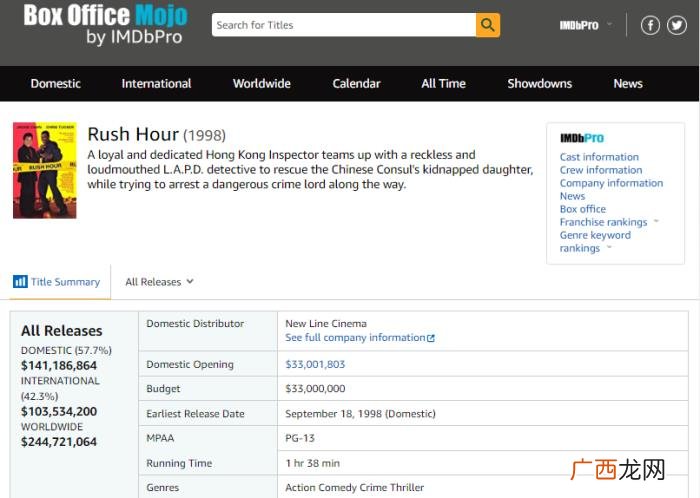Open the Worldwide menu
The image size is (700, 498).
coord(262,83)
